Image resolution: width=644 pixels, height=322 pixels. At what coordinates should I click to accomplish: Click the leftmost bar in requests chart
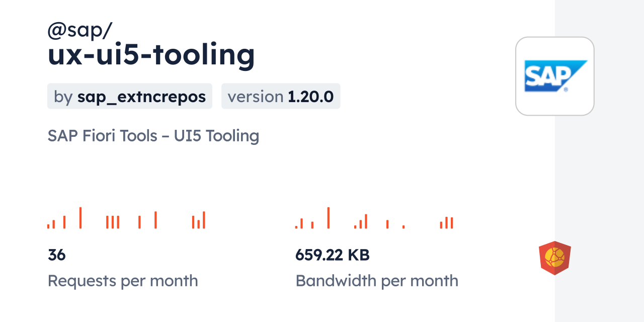click(x=48, y=226)
